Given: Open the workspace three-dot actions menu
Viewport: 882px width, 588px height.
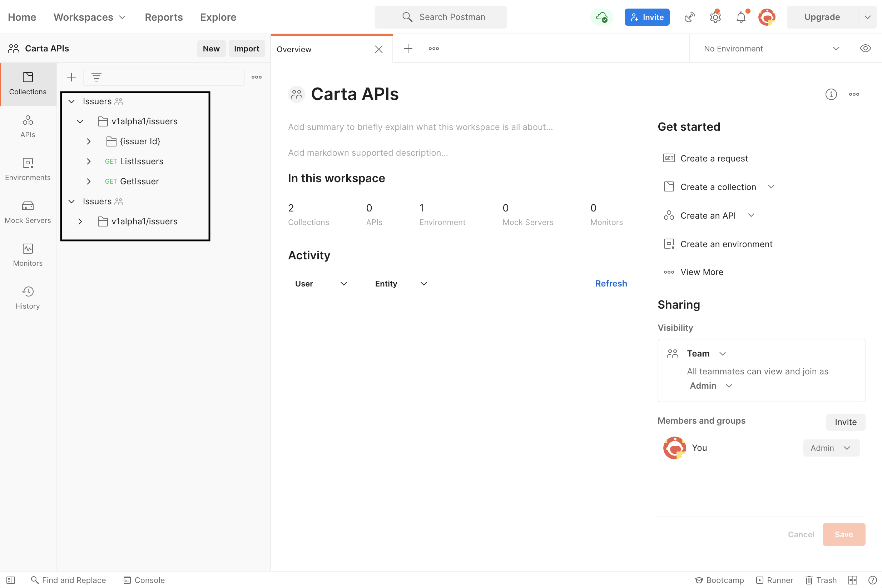Looking at the screenshot, I should 854,94.
